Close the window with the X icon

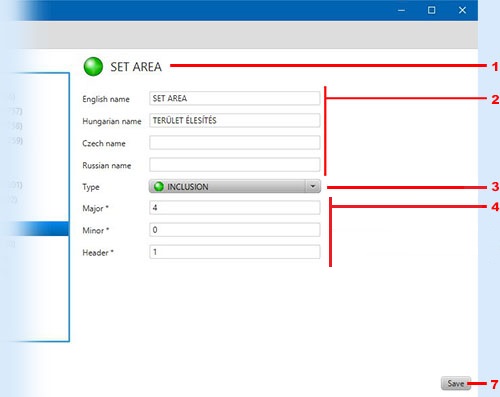pos(462,10)
